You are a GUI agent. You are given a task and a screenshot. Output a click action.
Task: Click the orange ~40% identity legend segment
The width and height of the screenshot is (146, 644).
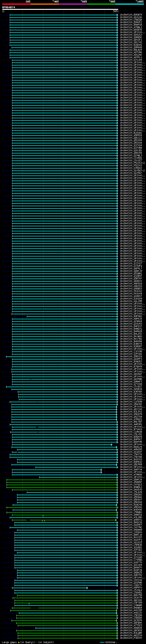pyautogui.click(x=45, y=4)
